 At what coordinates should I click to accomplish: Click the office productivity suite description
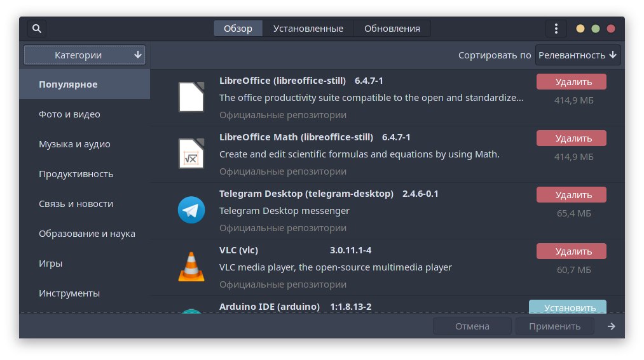[371, 98]
